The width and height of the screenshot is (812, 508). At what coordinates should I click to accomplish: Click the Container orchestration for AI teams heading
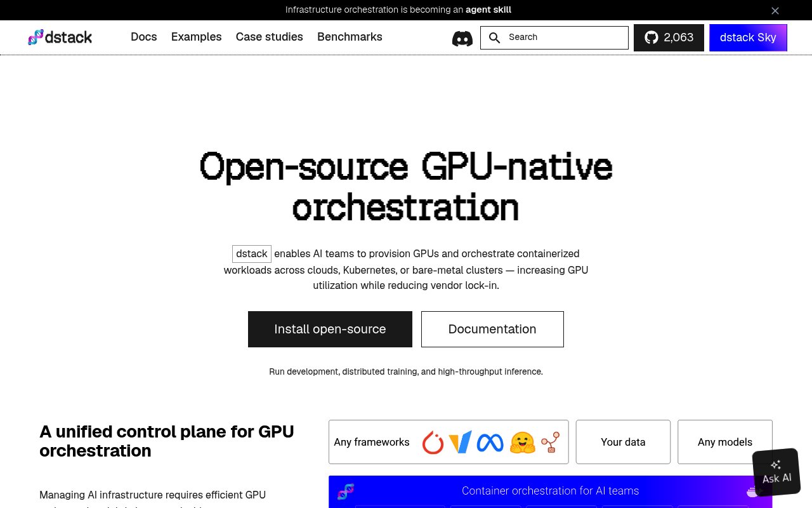pos(550,491)
